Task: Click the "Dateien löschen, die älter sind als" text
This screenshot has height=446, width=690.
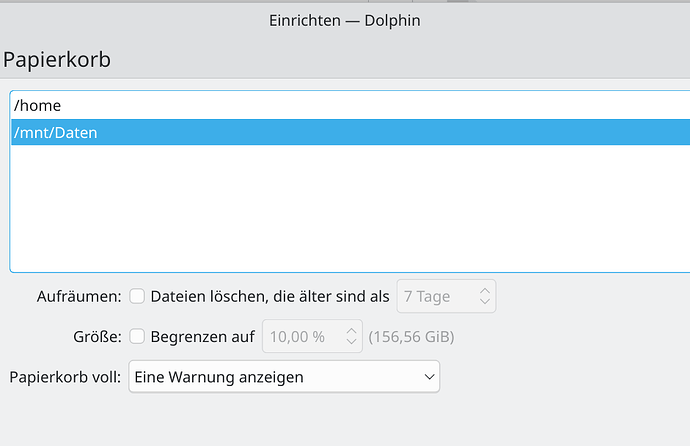Action: pos(270,296)
